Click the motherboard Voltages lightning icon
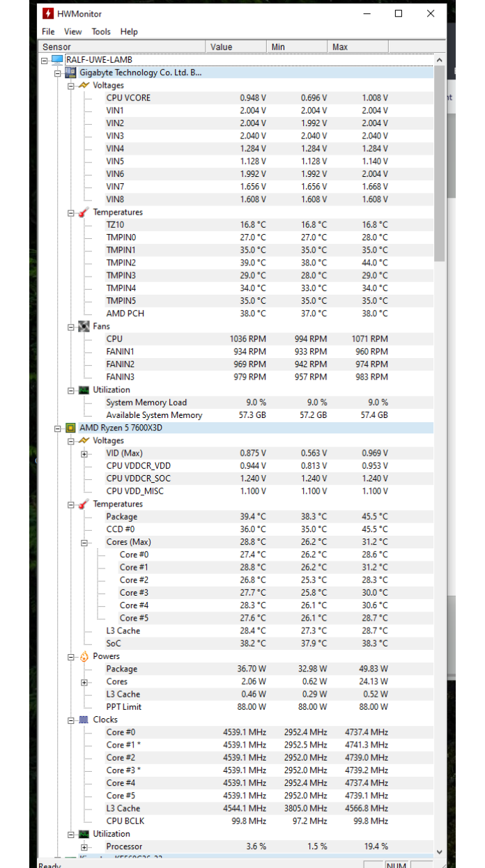485x868 pixels. pos(84,85)
